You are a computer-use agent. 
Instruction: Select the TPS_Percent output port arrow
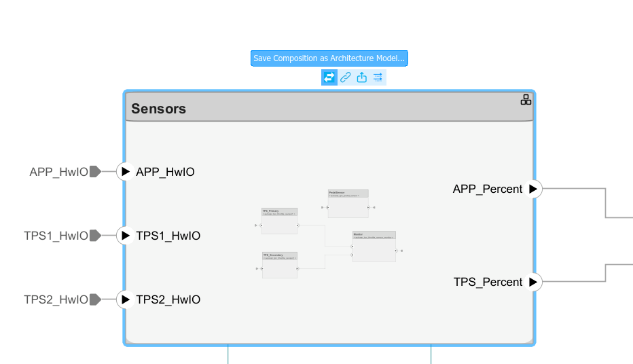pyautogui.click(x=533, y=282)
